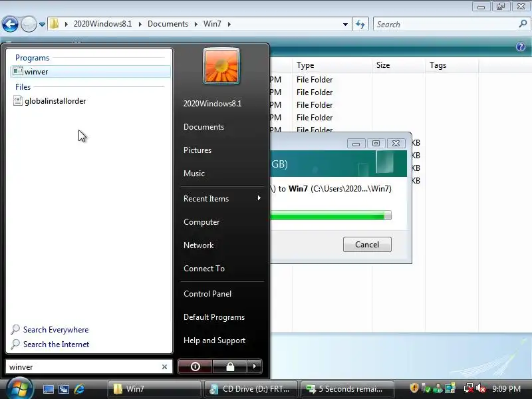
Task: Click the search magnifier icon in Explorer
Action: pyautogui.click(x=523, y=24)
